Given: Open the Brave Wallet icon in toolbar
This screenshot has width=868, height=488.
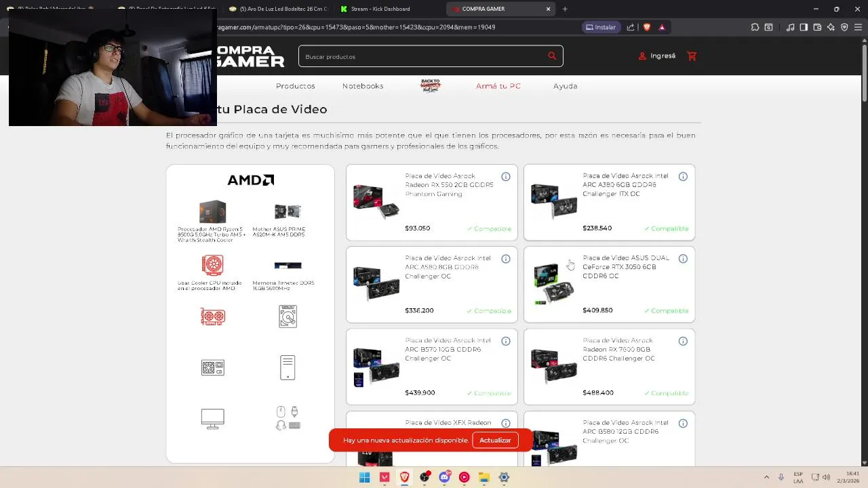Looking at the screenshot, I should (817, 27).
